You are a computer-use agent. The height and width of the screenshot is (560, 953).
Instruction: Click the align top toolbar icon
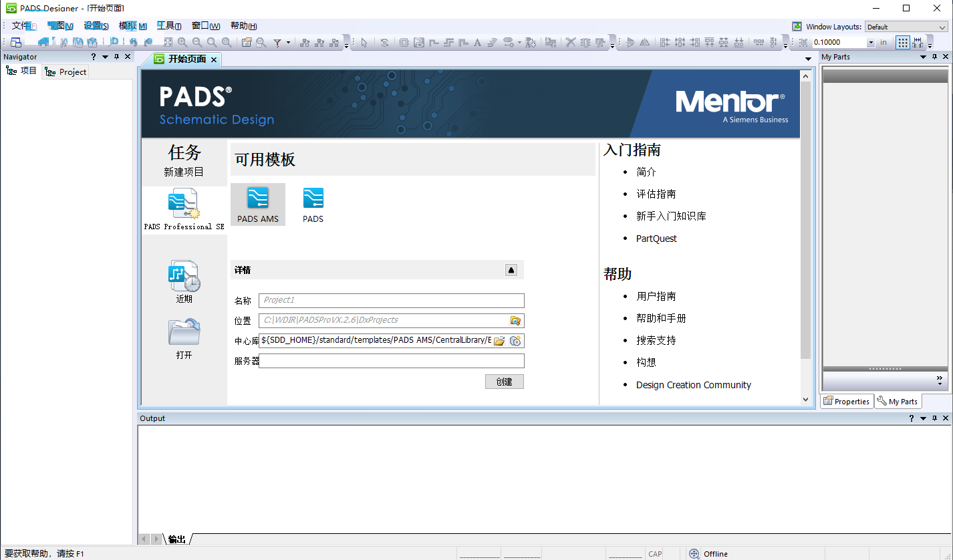pos(710,42)
